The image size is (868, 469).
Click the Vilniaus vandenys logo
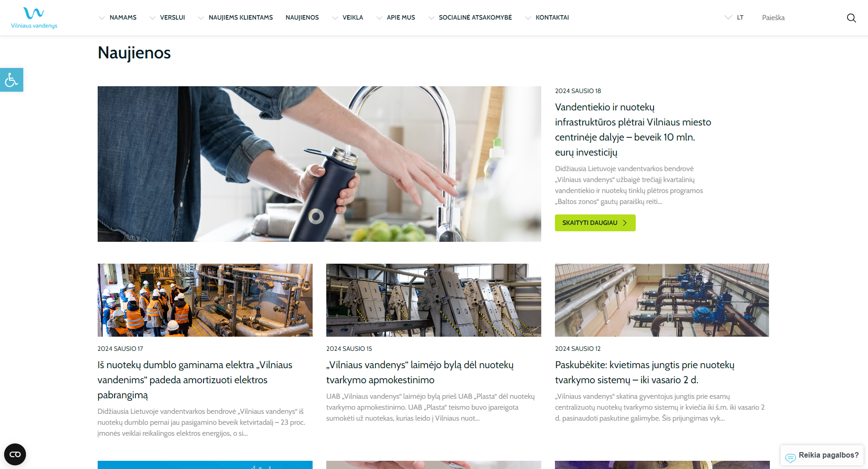(34, 18)
